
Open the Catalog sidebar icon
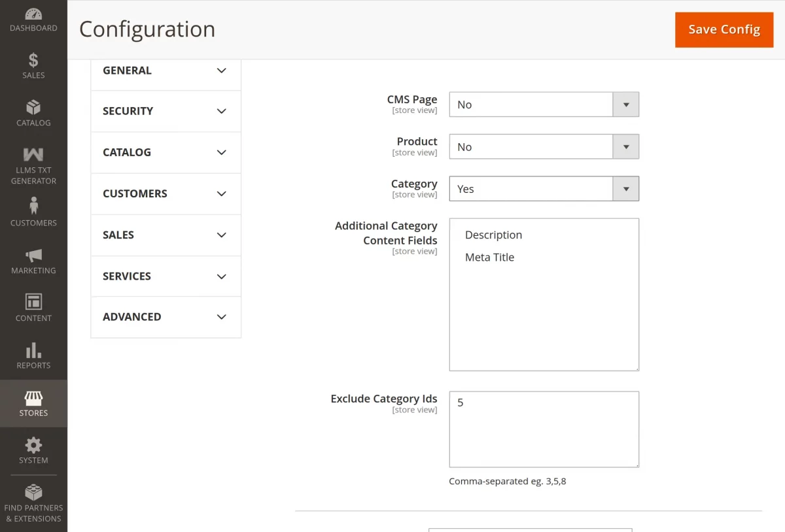point(33,111)
